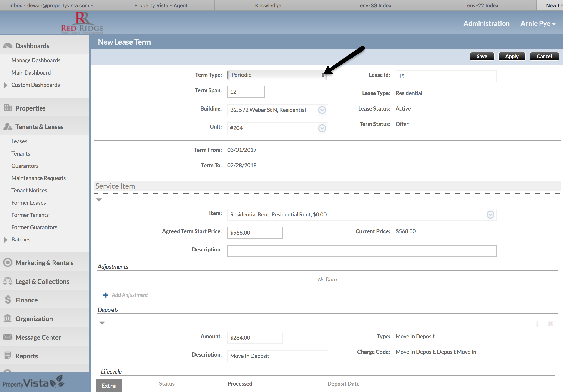Remove deposit using the X icon
This screenshot has width=563, height=392.
[x=550, y=324]
